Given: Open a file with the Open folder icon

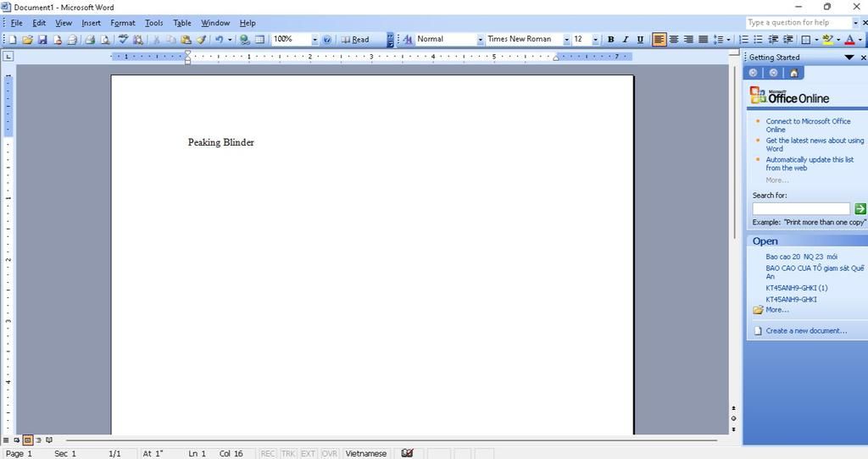Looking at the screenshot, I should click(27, 39).
